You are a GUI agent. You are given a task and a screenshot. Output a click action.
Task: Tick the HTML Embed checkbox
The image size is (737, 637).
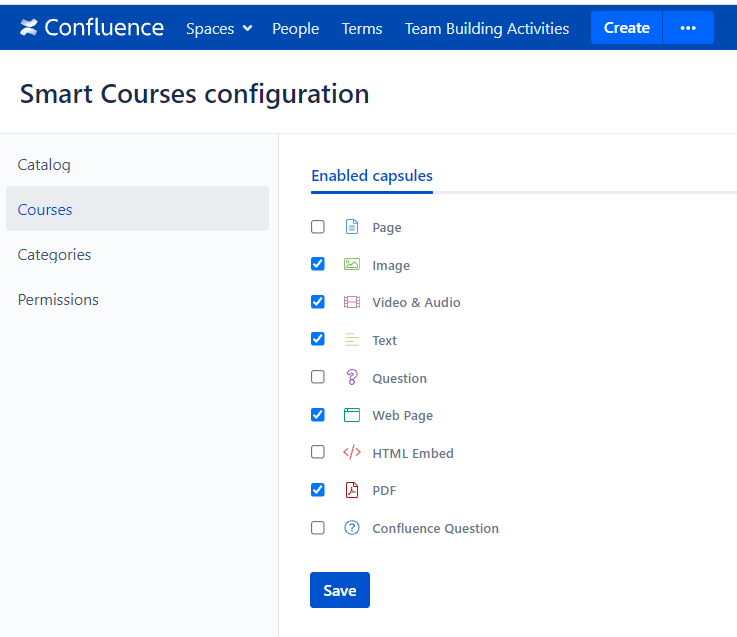pos(318,452)
